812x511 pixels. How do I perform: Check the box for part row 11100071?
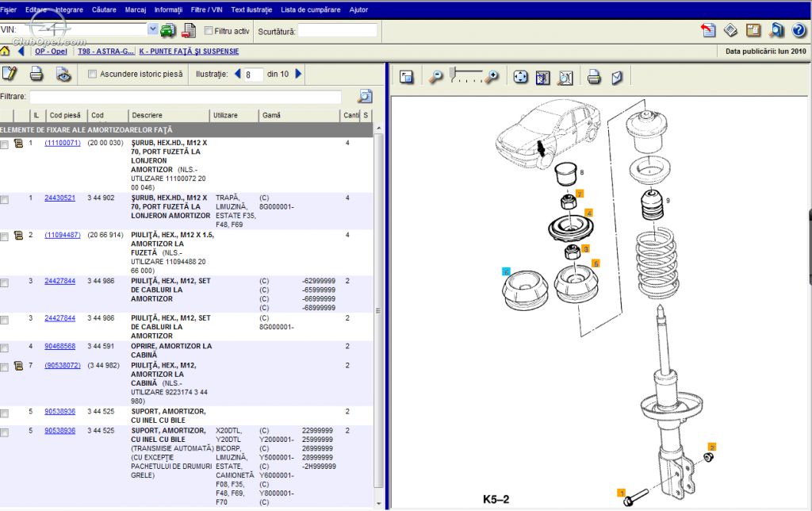[x=5, y=144]
